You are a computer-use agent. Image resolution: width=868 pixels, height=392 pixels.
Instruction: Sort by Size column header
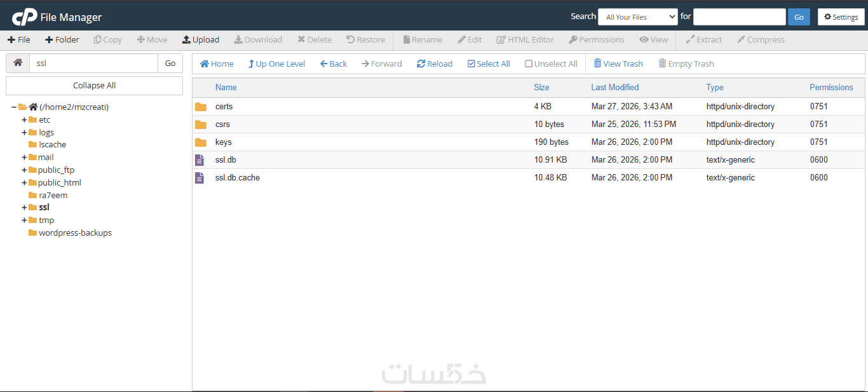pos(541,87)
